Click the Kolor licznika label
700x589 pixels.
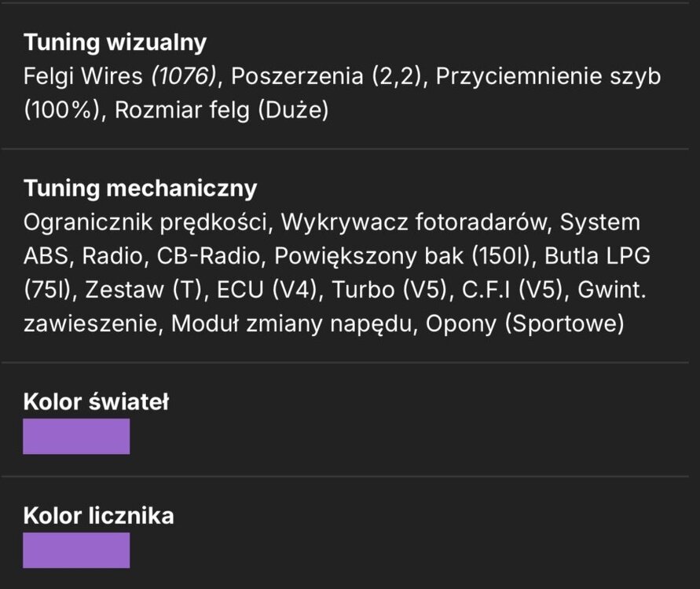(x=99, y=516)
